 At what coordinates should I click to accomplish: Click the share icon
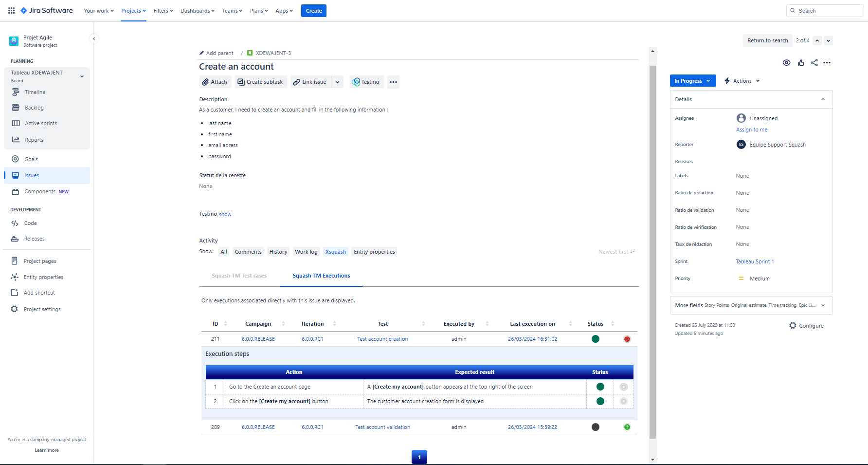[x=814, y=63]
